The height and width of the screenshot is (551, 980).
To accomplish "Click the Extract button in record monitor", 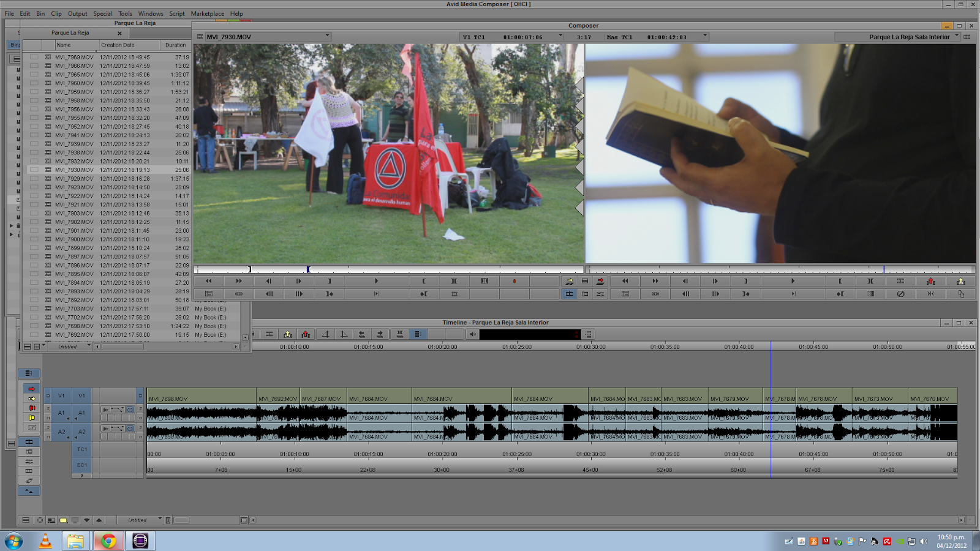I will 960,281.
